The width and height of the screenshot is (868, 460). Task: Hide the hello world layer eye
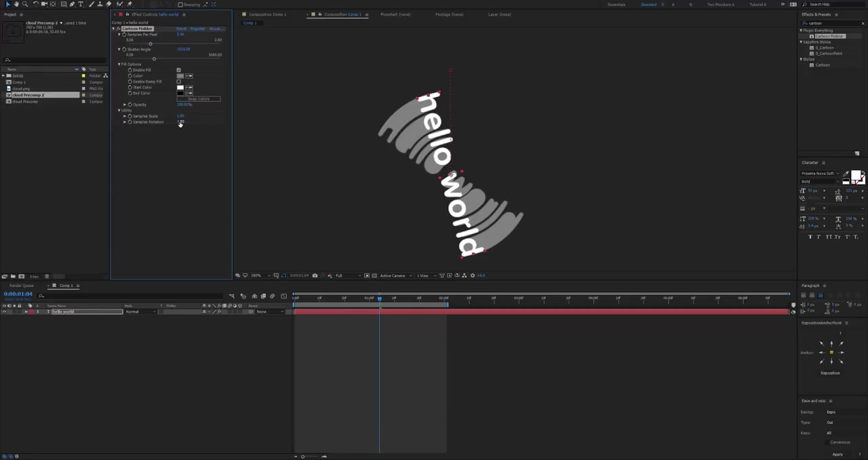pos(3,311)
